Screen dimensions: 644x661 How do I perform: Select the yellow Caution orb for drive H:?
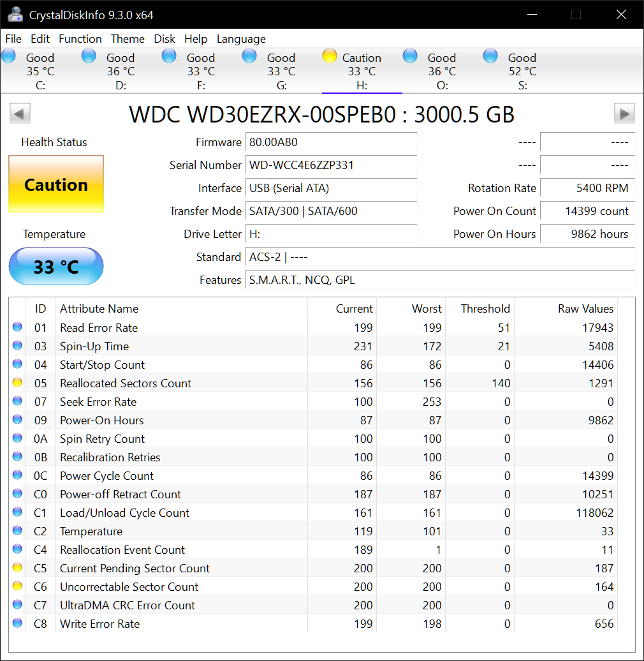pos(330,56)
